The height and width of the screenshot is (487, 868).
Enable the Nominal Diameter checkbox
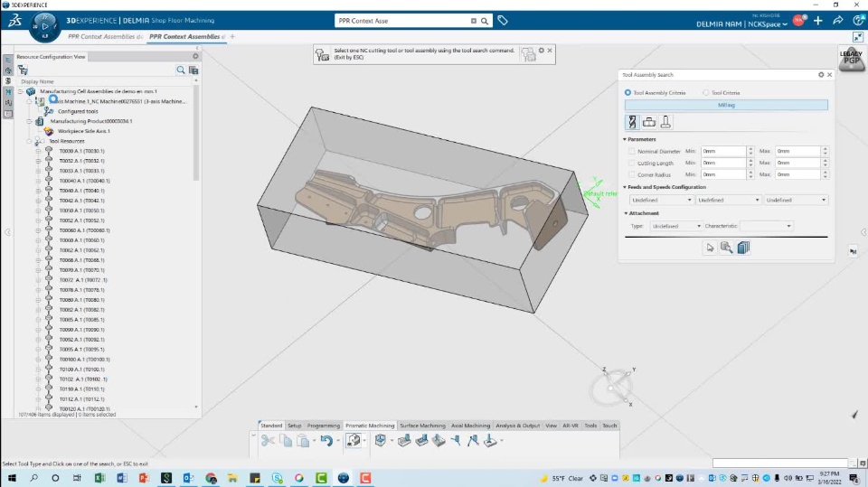pyautogui.click(x=631, y=151)
